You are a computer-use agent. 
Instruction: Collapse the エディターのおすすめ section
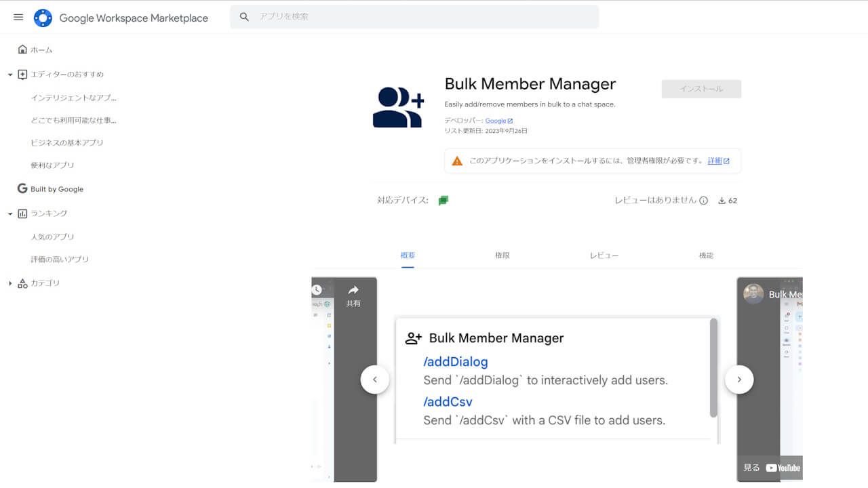click(x=9, y=75)
